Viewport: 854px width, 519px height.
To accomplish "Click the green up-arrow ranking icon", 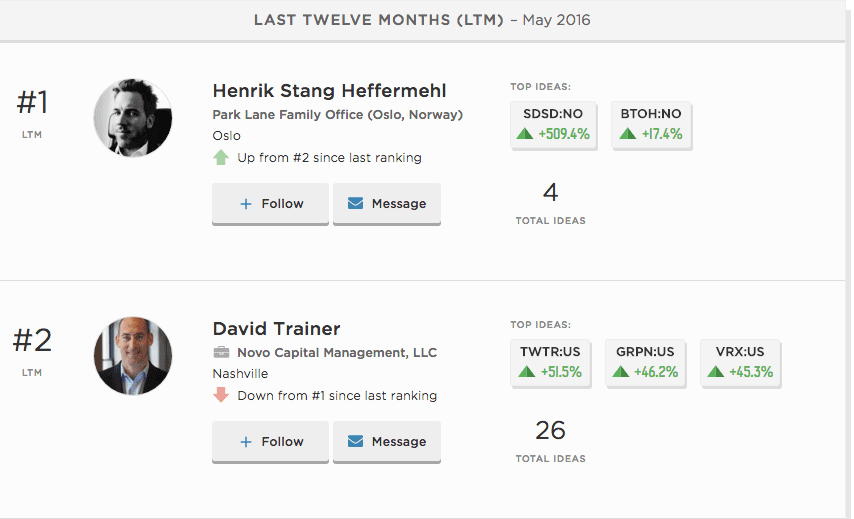I will [x=221, y=158].
